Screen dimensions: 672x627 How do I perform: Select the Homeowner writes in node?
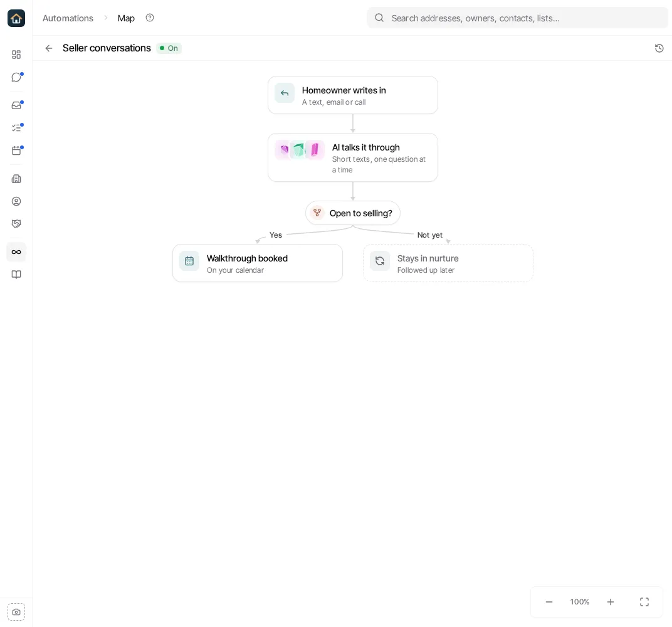[x=353, y=95]
